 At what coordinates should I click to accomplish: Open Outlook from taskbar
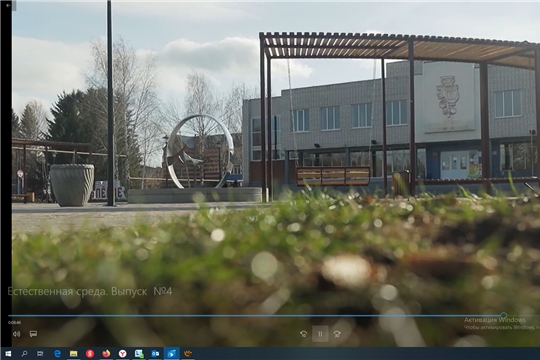pyautogui.click(x=155, y=354)
